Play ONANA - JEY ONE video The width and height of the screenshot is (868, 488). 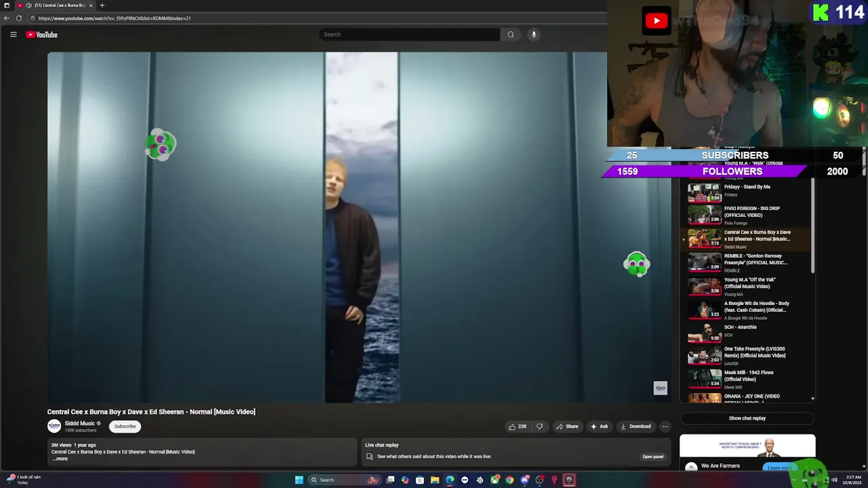[746, 398]
